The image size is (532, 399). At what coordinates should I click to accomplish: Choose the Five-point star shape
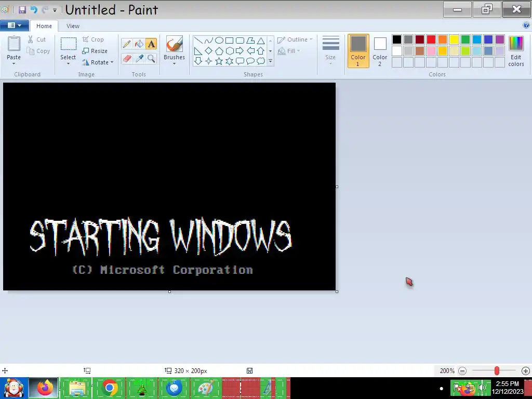[x=219, y=61]
